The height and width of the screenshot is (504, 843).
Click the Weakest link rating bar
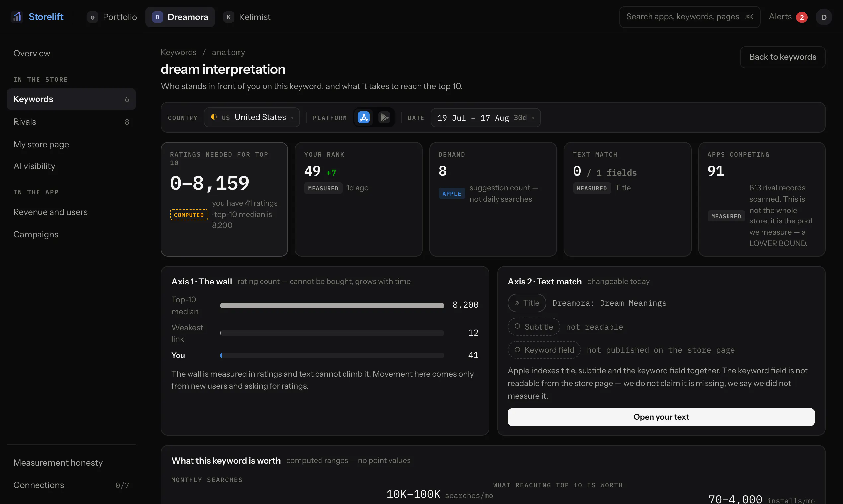(x=332, y=333)
